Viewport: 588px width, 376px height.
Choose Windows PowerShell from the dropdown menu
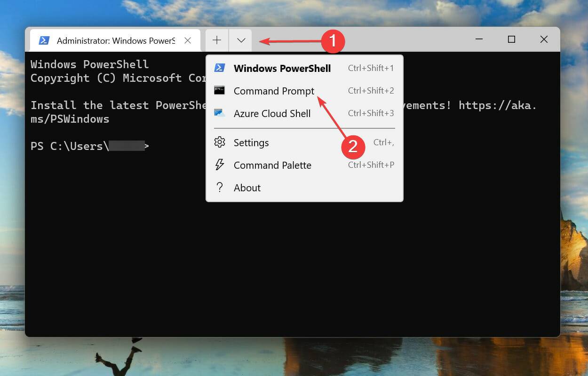pos(282,68)
